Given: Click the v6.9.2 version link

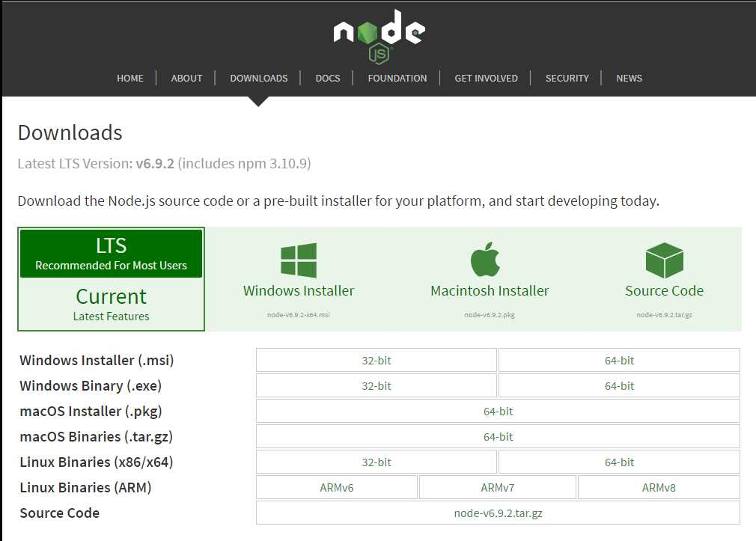Looking at the screenshot, I should click(x=156, y=163).
